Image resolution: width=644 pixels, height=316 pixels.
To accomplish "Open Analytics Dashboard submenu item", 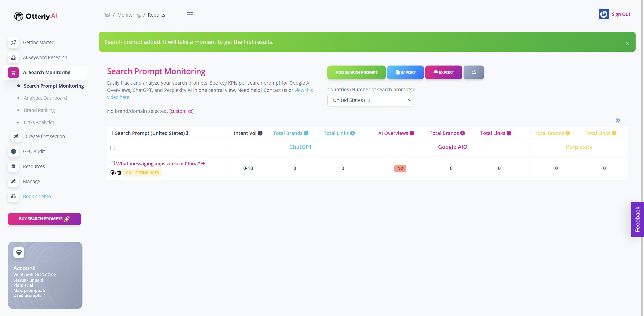I will tap(45, 98).
